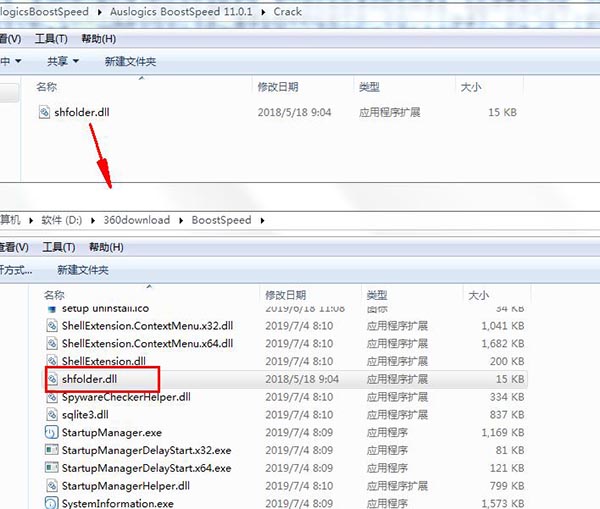This screenshot has width=600, height=509.
Task: Click 新建文件夹 in Crack window toolbar
Action: (130, 61)
